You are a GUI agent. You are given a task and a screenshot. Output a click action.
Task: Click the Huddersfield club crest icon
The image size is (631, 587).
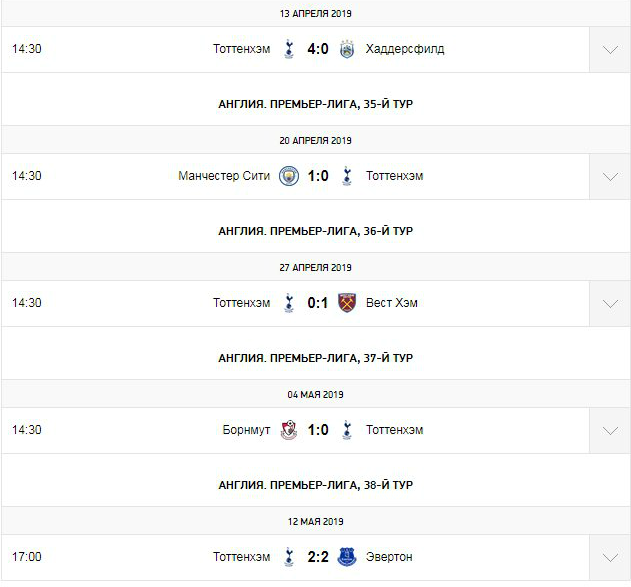coord(347,49)
